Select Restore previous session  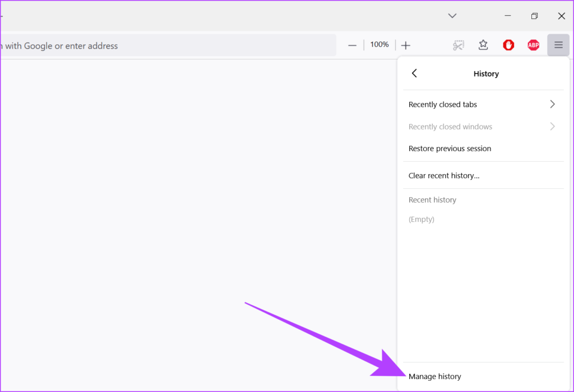[450, 148]
